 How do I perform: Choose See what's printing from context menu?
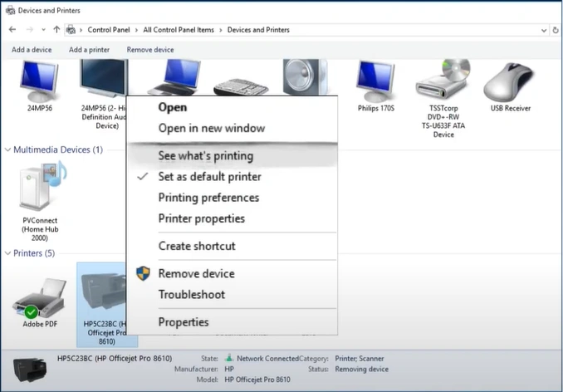click(x=205, y=155)
